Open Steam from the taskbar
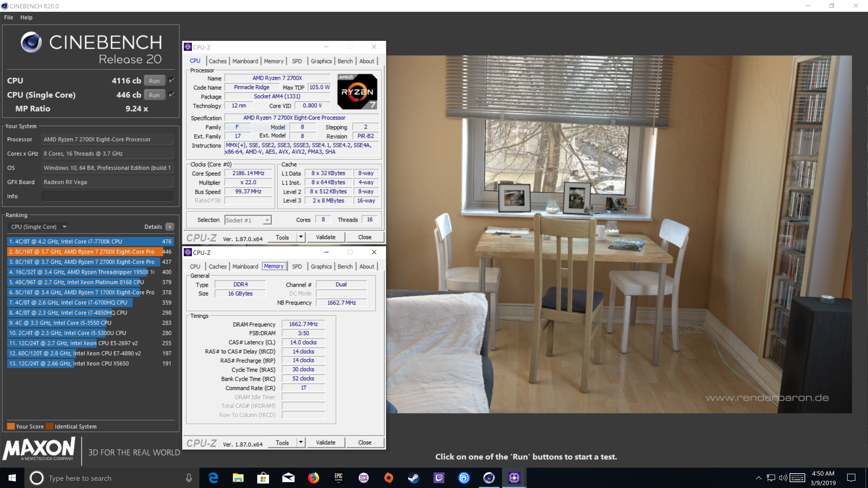This screenshot has height=488, width=868. point(413,478)
